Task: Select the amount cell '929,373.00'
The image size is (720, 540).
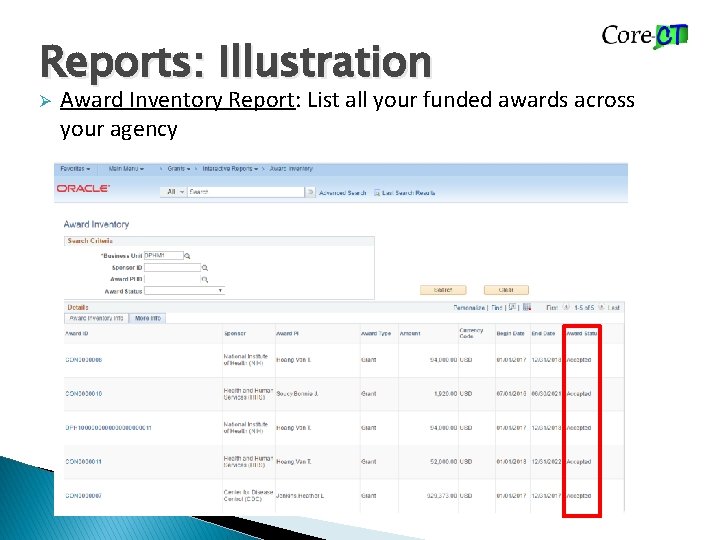Action: [x=442, y=495]
